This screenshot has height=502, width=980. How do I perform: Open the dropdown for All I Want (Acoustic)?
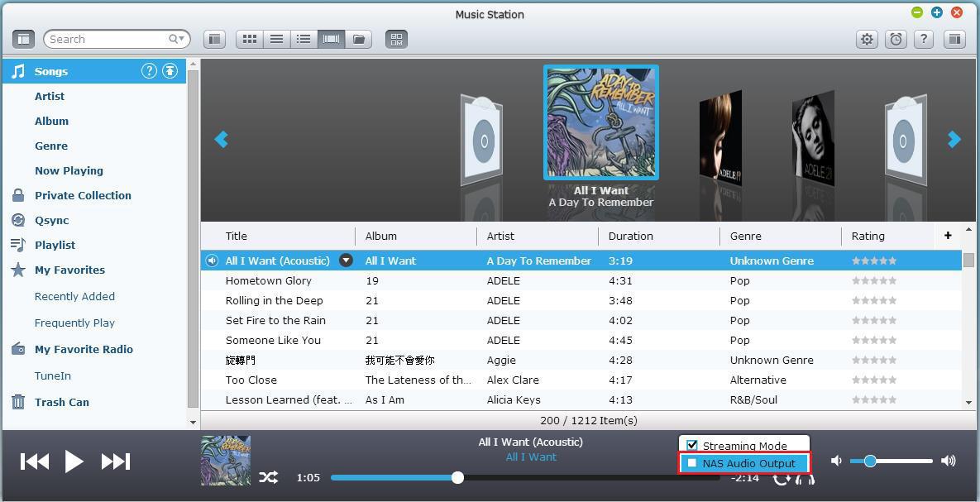pyautogui.click(x=346, y=261)
